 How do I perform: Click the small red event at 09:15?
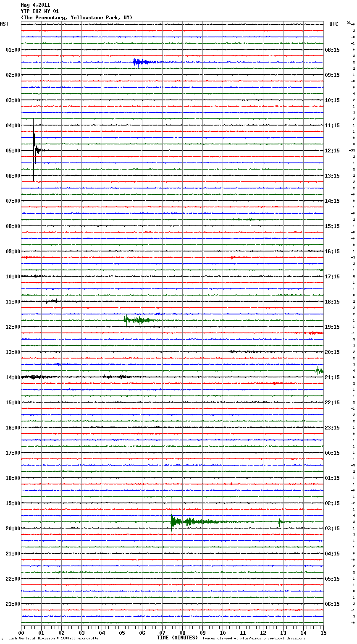pos(233,257)
